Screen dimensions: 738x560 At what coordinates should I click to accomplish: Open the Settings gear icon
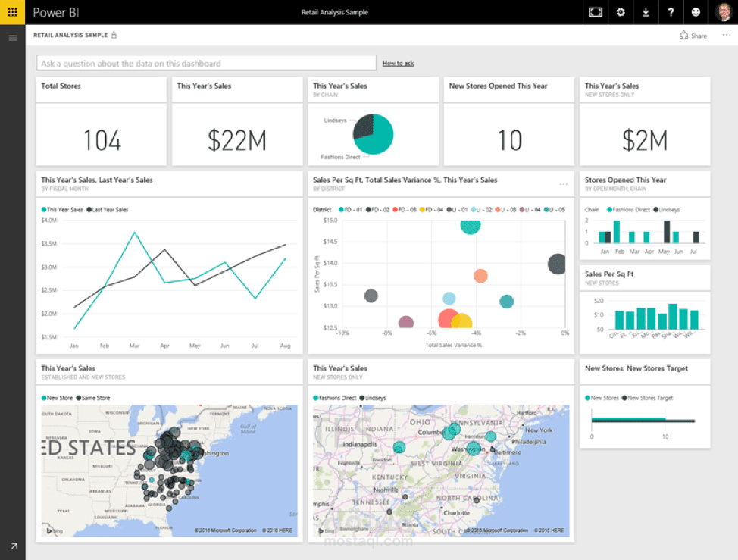pyautogui.click(x=621, y=12)
